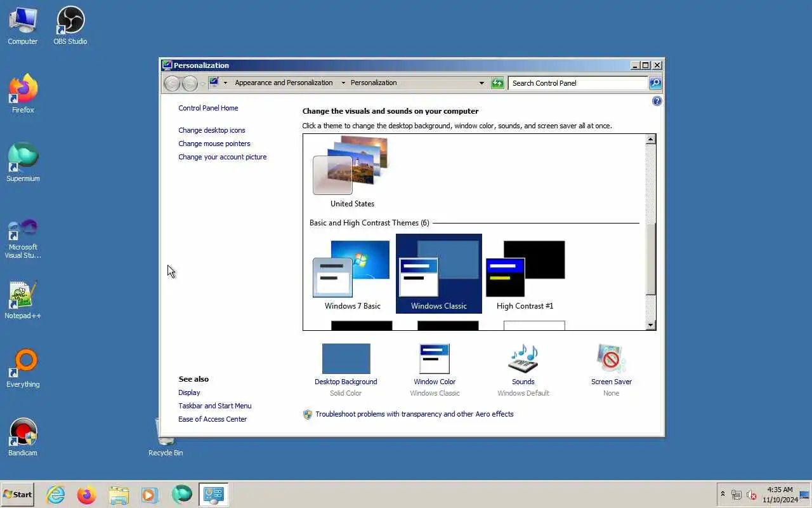Go to Control Panel Home
The width and height of the screenshot is (812, 508).
[208, 108]
